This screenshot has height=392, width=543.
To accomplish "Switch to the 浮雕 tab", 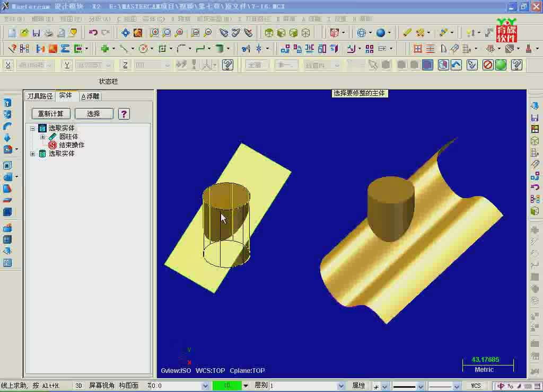I will [91, 96].
